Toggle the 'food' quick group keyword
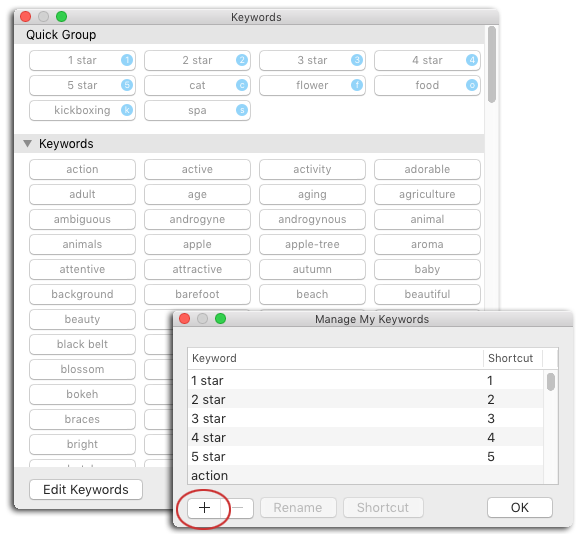The width and height of the screenshot is (580, 534). click(427, 85)
